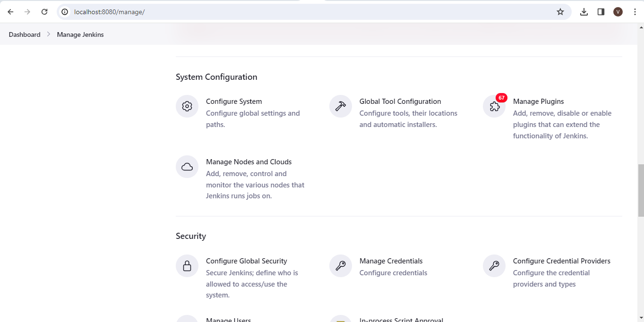Bookmark this page with the star icon
This screenshot has width=644, height=322.
[560, 12]
